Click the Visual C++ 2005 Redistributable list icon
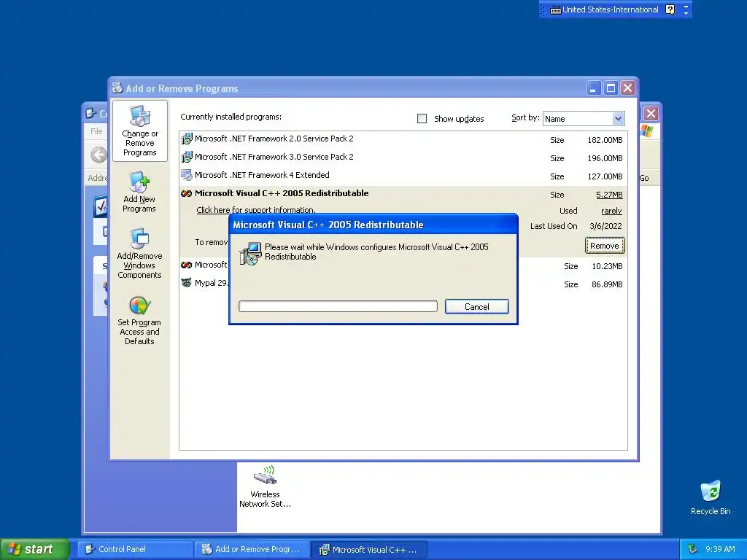The height and width of the screenshot is (560, 747). (x=187, y=193)
